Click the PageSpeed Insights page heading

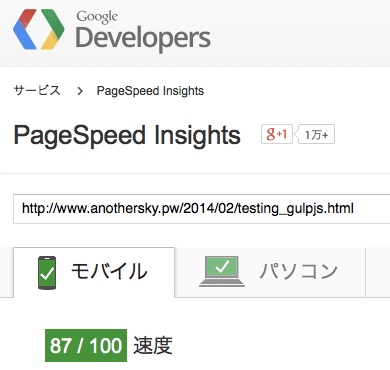tap(127, 135)
